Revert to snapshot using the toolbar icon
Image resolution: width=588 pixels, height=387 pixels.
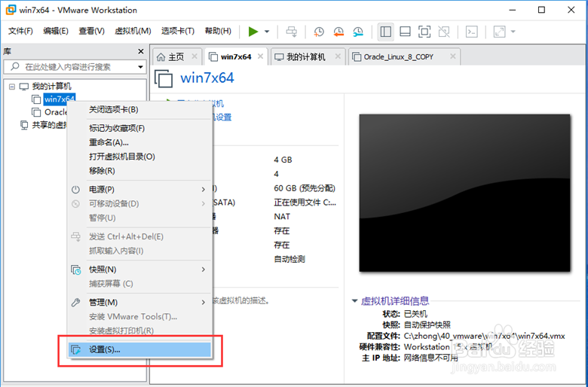click(338, 32)
